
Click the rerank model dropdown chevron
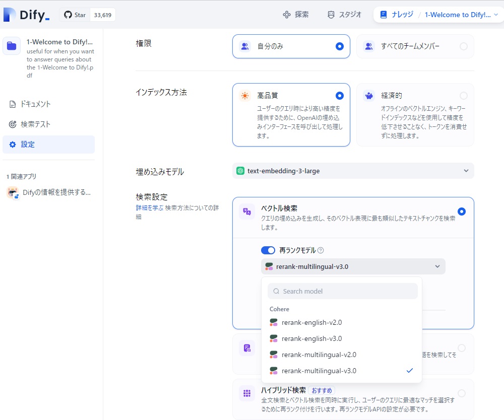click(437, 266)
